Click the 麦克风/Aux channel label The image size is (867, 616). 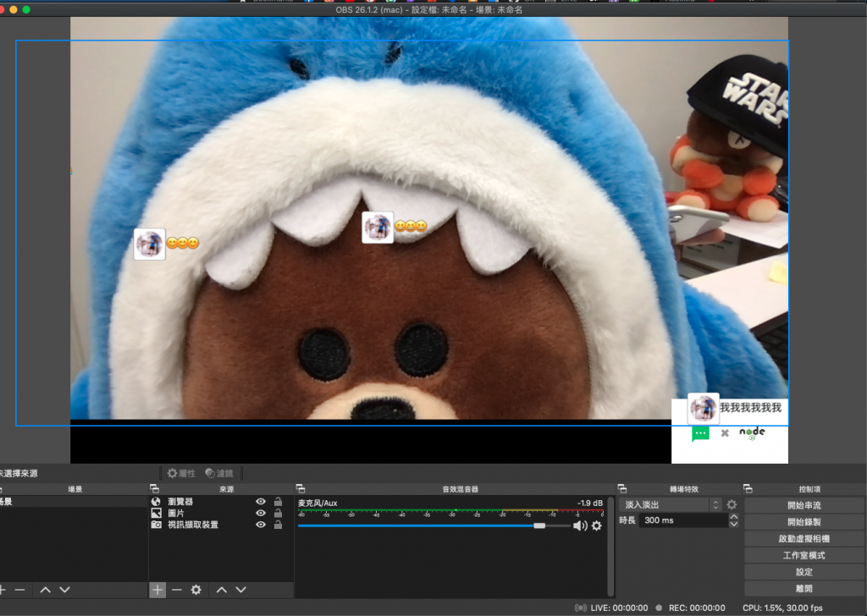click(318, 503)
